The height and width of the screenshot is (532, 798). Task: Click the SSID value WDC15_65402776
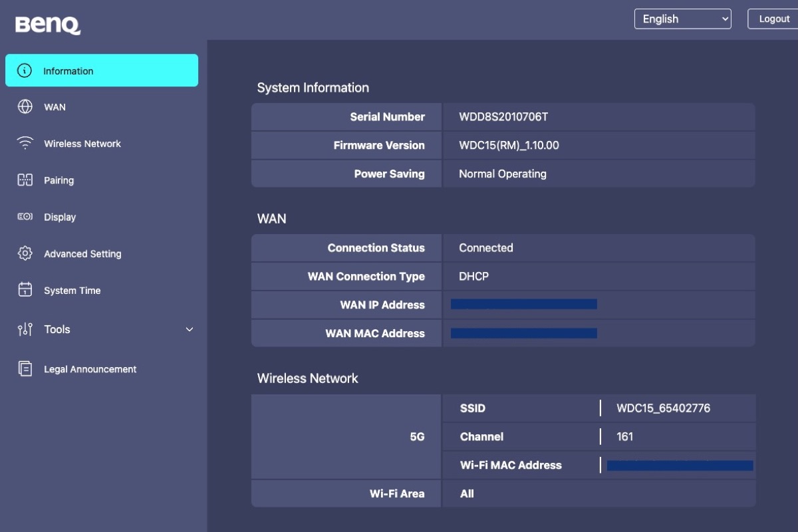663,408
